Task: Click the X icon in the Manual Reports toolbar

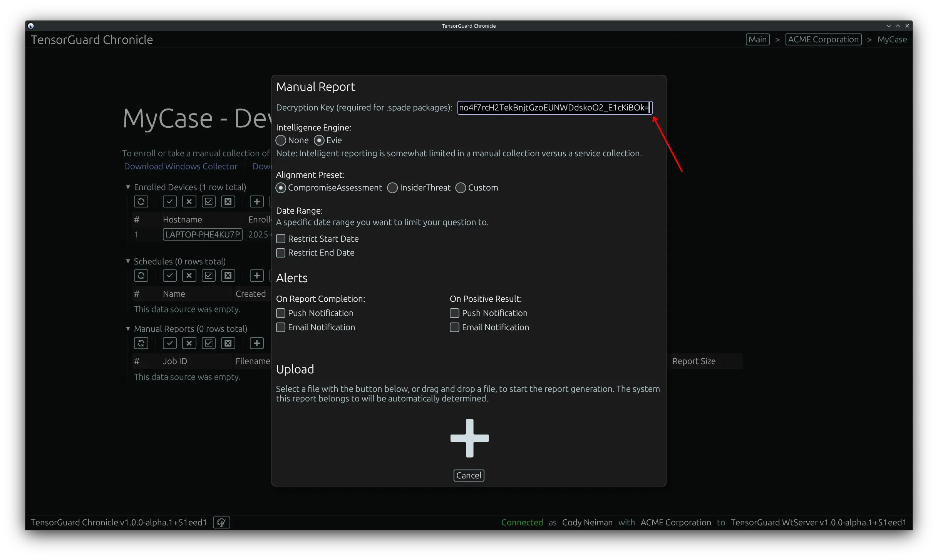Action: [x=189, y=343]
